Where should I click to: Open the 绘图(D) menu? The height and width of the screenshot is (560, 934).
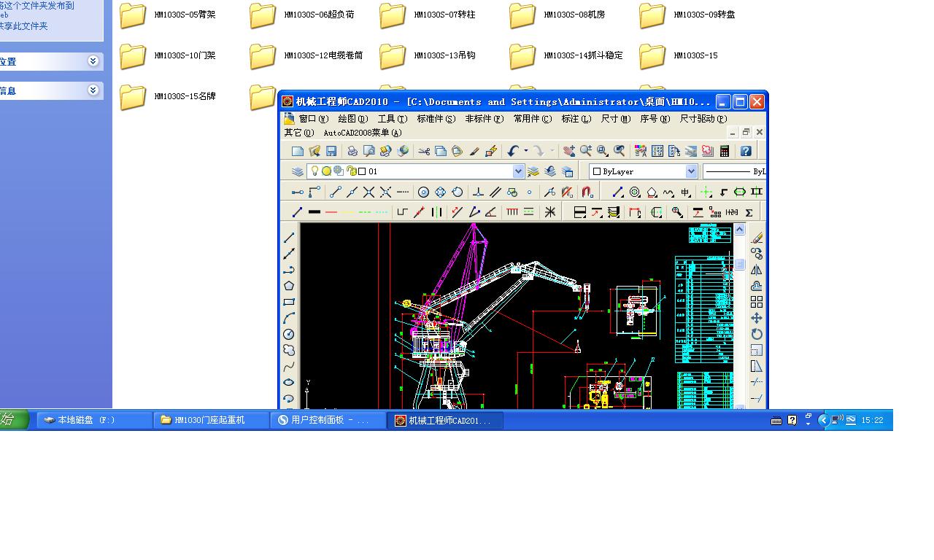pyautogui.click(x=353, y=118)
